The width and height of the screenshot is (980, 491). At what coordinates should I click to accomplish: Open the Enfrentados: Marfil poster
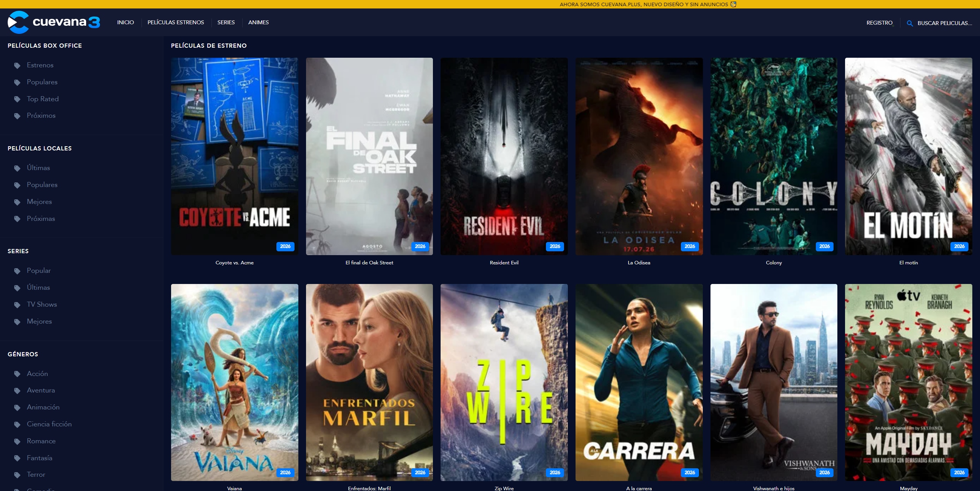[369, 382]
